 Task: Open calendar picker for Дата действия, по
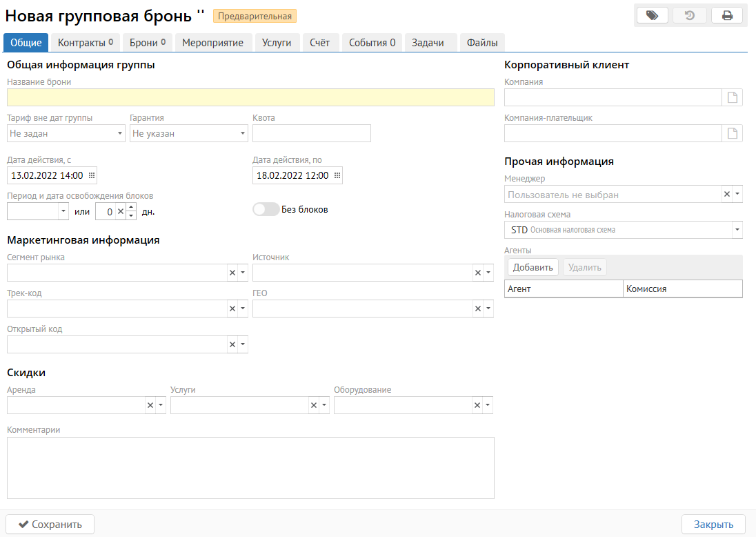pos(337,176)
